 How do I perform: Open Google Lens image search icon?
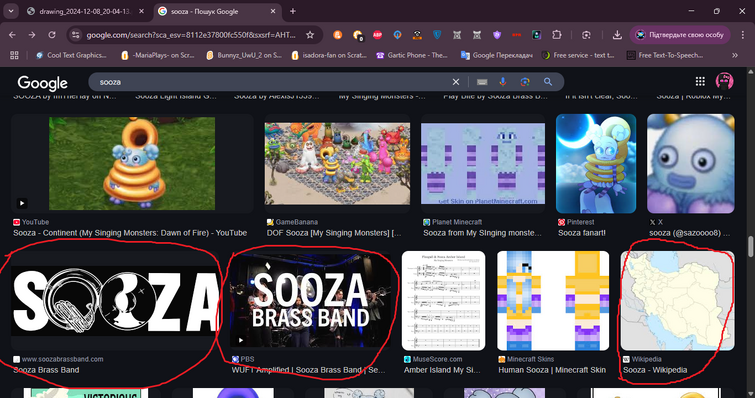click(525, 82)
